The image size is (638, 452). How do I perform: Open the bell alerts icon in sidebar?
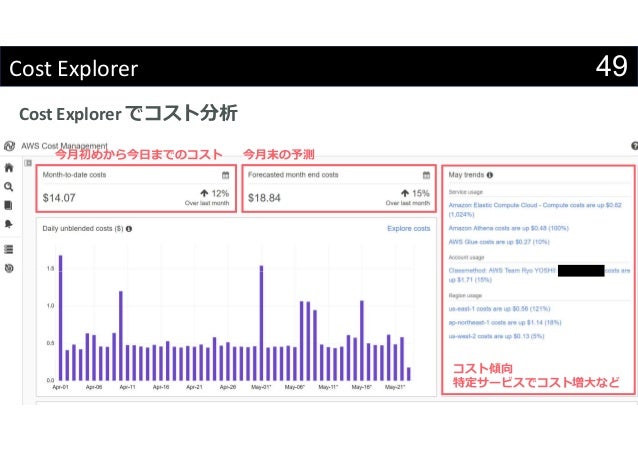(9, 224)
